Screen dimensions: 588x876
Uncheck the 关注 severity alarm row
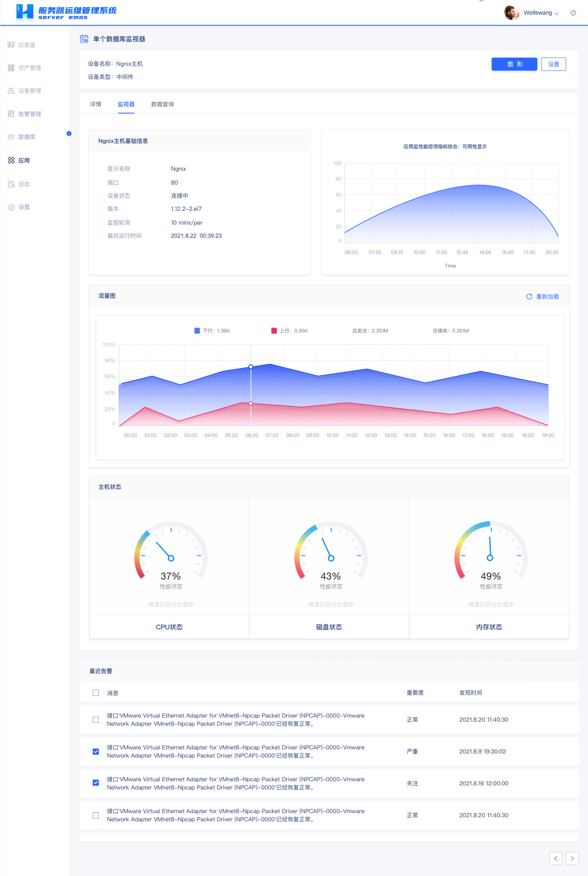(x=96, y=782)
